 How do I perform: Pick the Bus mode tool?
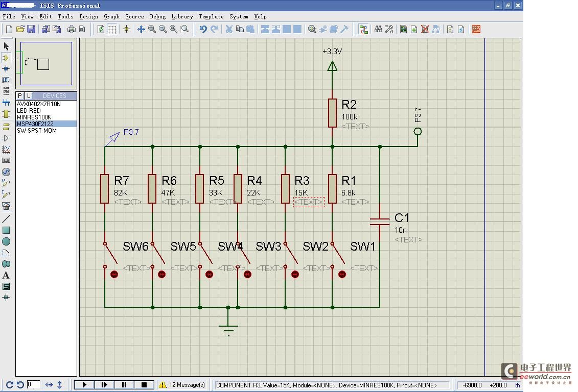click(x=6, y=102)
